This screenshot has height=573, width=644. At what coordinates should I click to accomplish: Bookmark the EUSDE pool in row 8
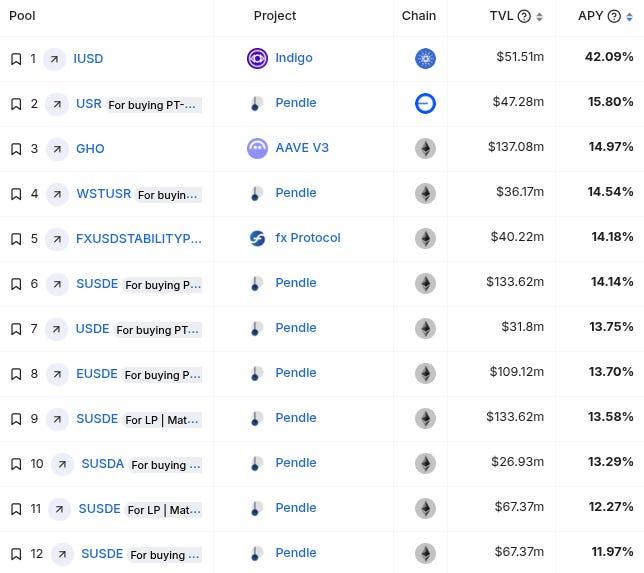[x=16, y=374]
